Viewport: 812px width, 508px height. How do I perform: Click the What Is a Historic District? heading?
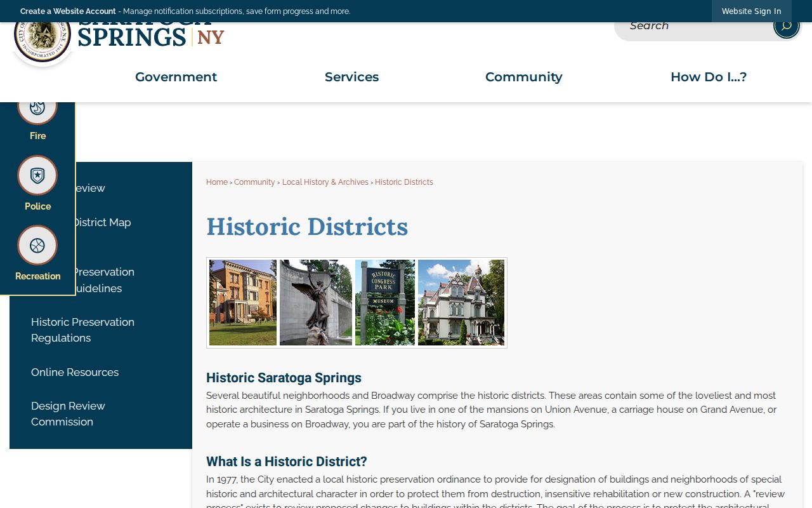pyautogui.click(x=287, y=462)
